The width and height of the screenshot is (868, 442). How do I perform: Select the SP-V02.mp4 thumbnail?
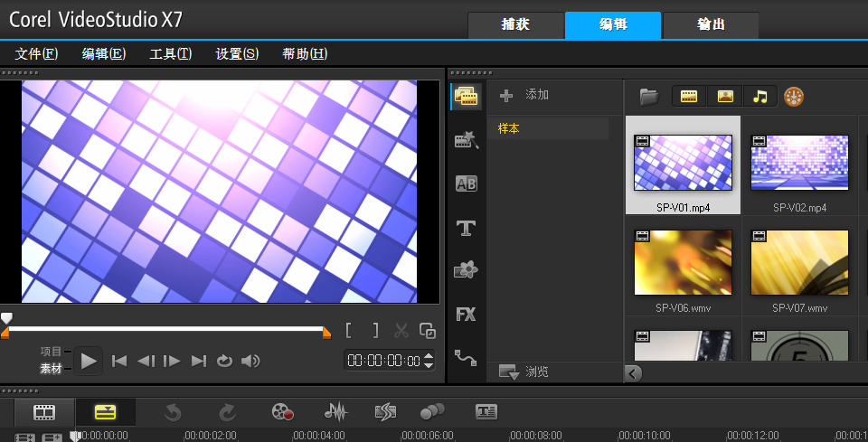[800, 163]
